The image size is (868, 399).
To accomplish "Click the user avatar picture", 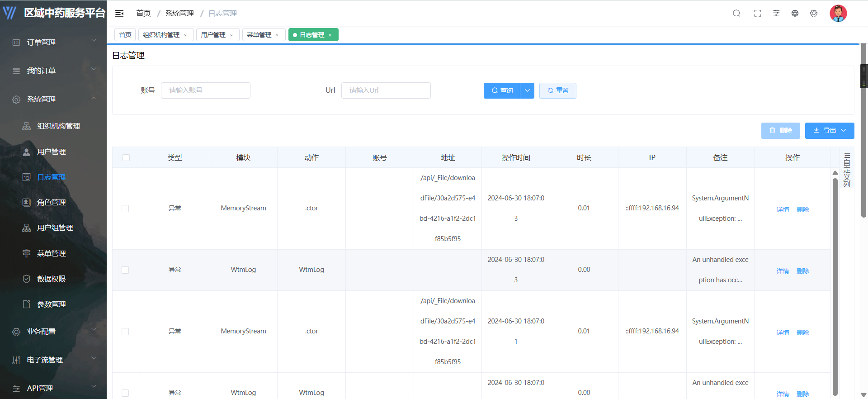I will point(838,13).
